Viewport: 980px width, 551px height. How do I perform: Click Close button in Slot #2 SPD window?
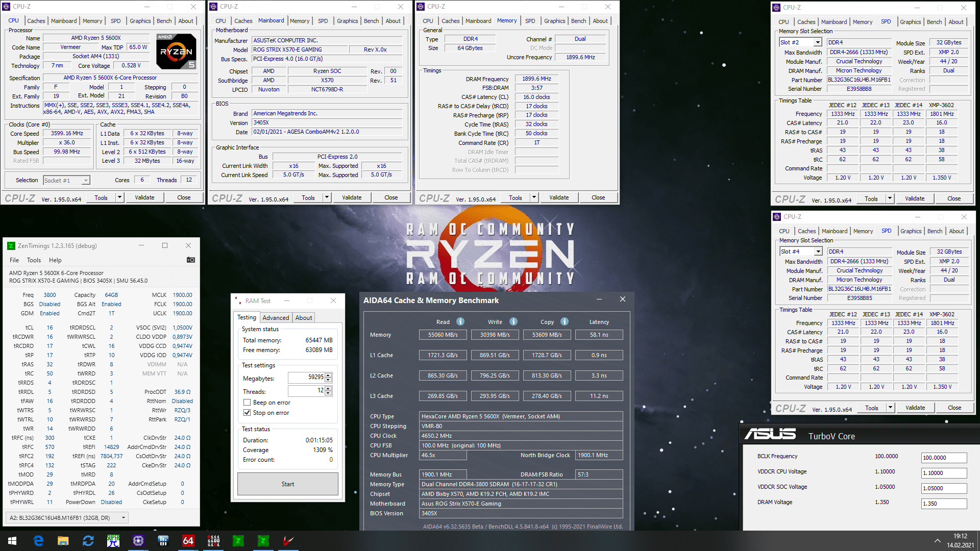(x=954, y=198)
